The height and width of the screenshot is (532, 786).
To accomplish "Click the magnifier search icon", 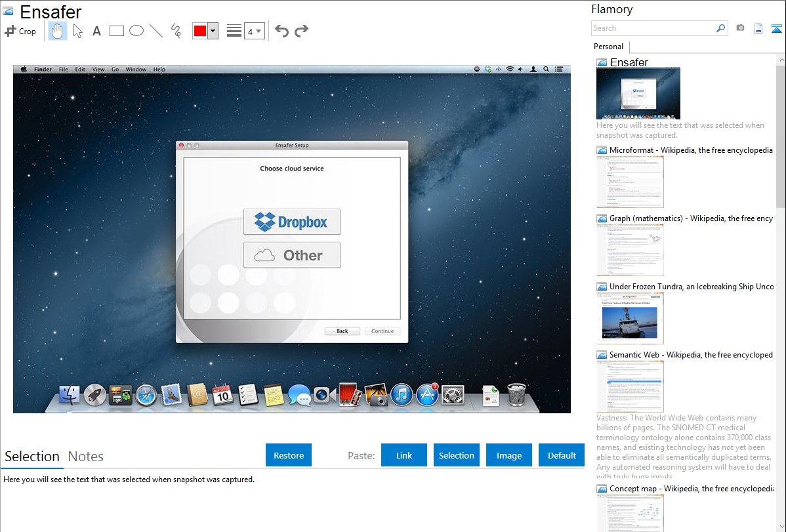I will pyautogui.click(x=721, y=28).
